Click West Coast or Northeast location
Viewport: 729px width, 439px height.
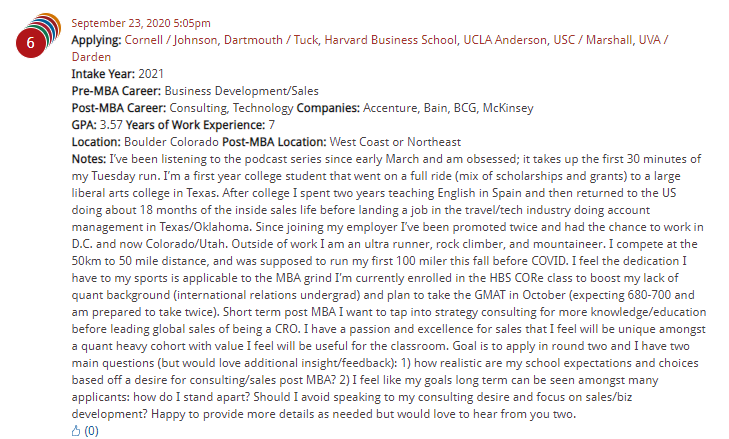[x=395, y=142]
